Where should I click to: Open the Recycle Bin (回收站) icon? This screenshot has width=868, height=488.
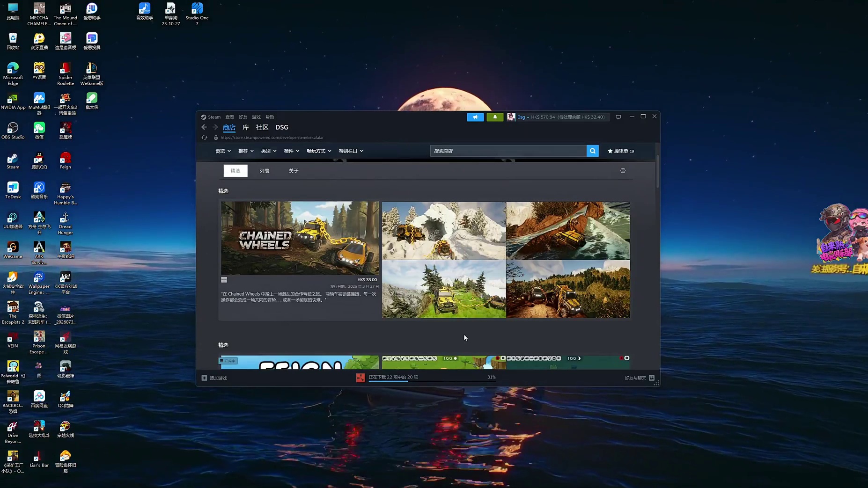[13, 42]
